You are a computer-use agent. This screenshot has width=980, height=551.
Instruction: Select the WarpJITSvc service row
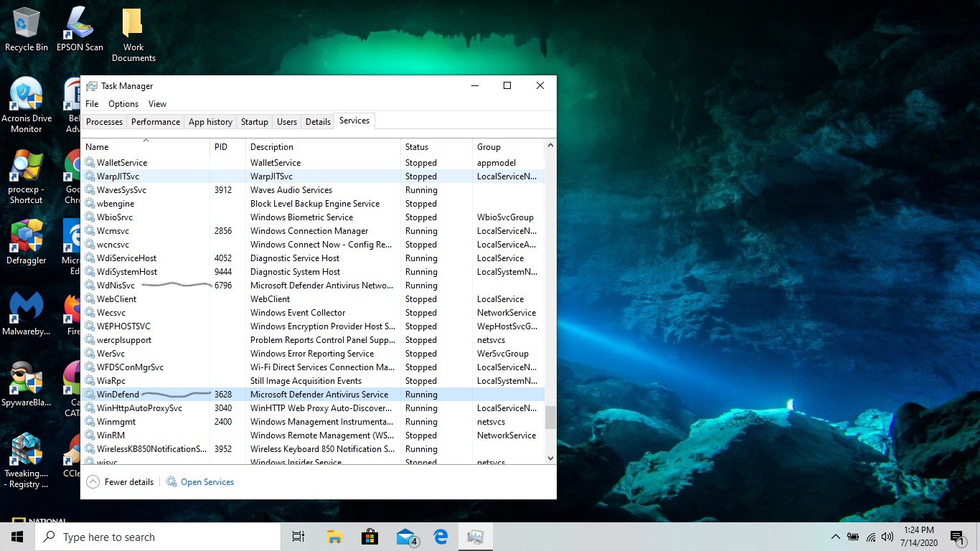(x=313, y=176)
